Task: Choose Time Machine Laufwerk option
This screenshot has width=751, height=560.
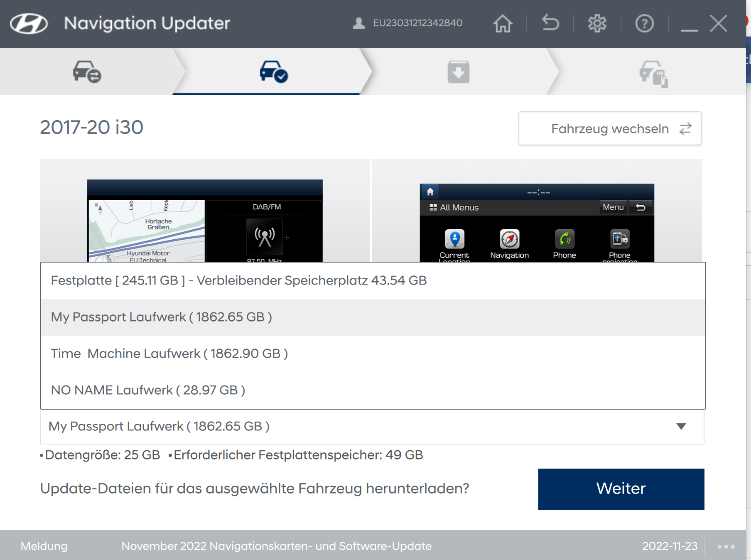Action: click(x=373, y=354)
